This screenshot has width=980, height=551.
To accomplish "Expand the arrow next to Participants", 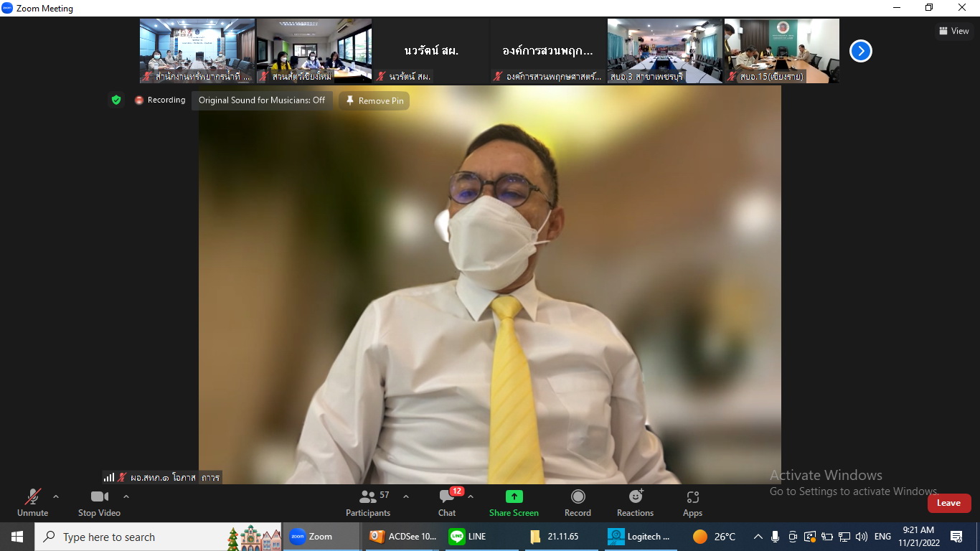I will point(406,496).
